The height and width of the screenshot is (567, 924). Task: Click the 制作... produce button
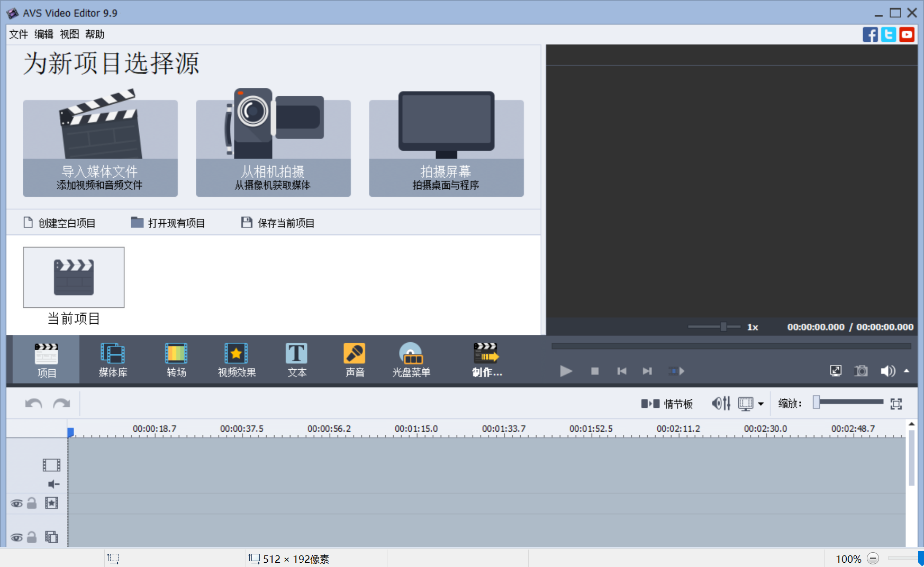[x=487, y=360]
